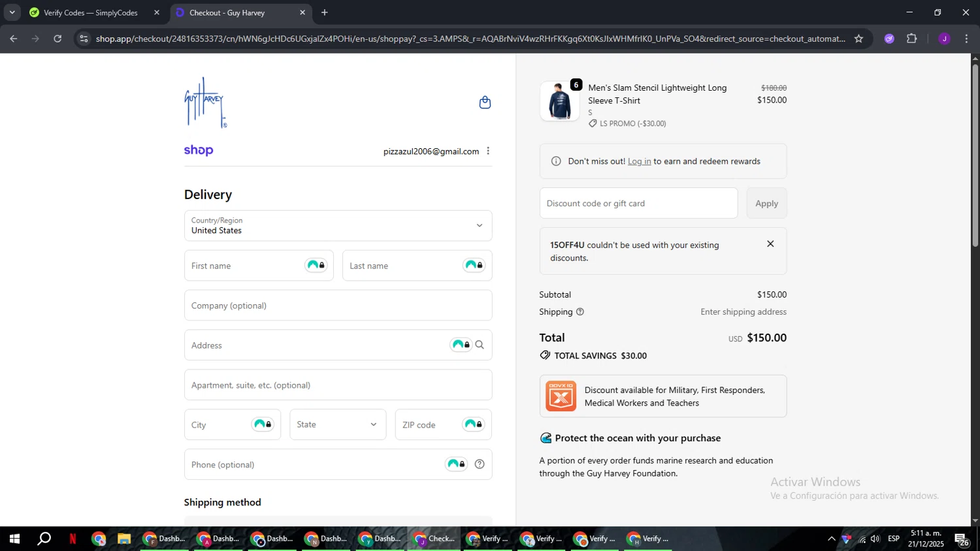980x551 pixels.
Task: Click the GovX ID discount logo
Action: pos(561,396)
